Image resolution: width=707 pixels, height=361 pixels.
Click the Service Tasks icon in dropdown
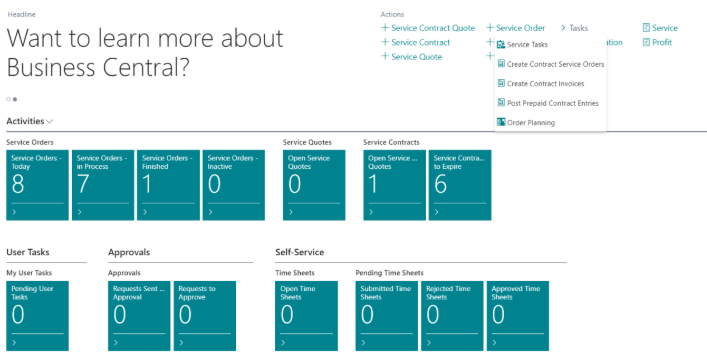500,44
